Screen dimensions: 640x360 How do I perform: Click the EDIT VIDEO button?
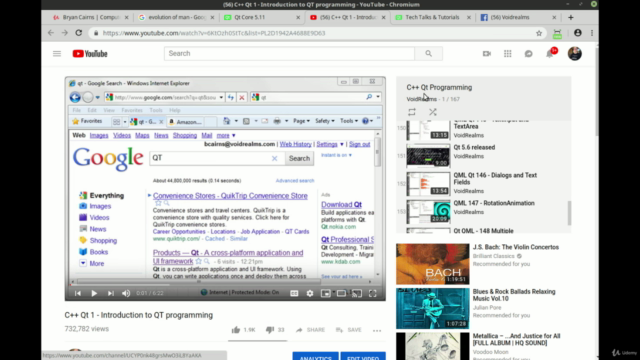click(363, 356)
